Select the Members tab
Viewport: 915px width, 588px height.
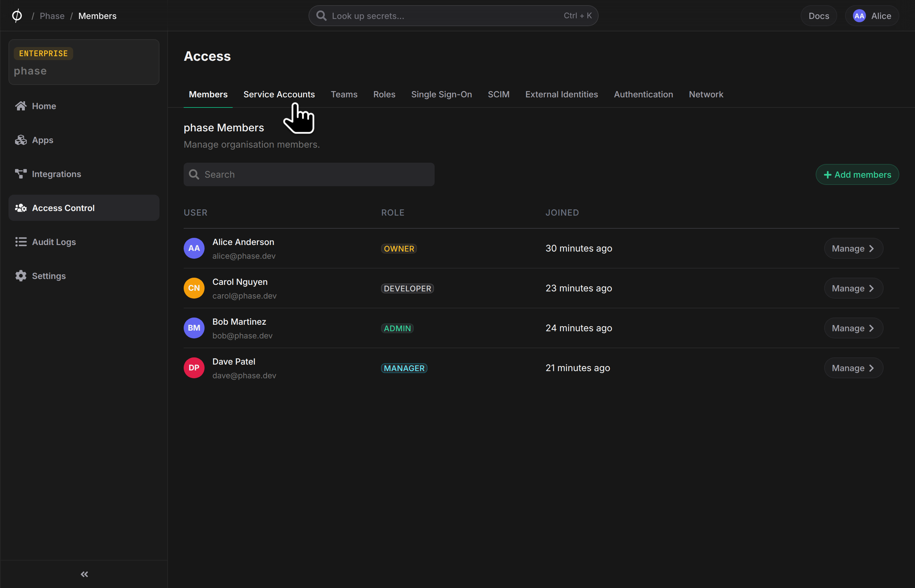click(208, 94)
